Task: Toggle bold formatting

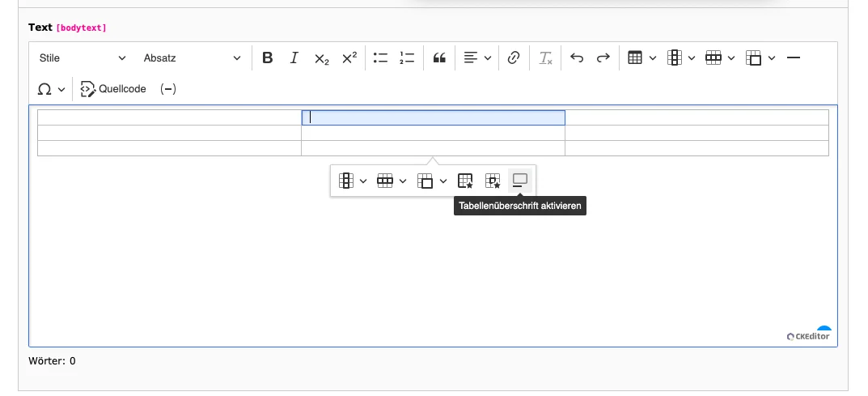Action: tap(268, 58)
